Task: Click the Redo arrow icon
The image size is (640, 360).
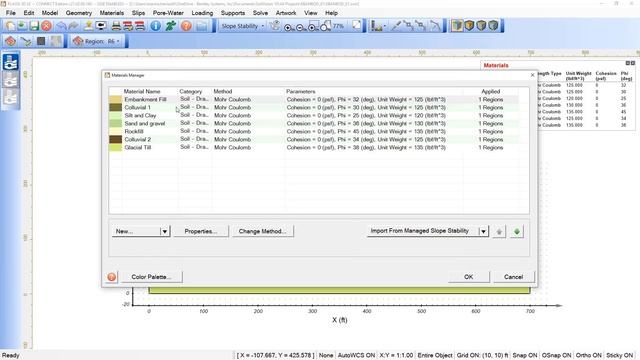Action: point(73,26)
